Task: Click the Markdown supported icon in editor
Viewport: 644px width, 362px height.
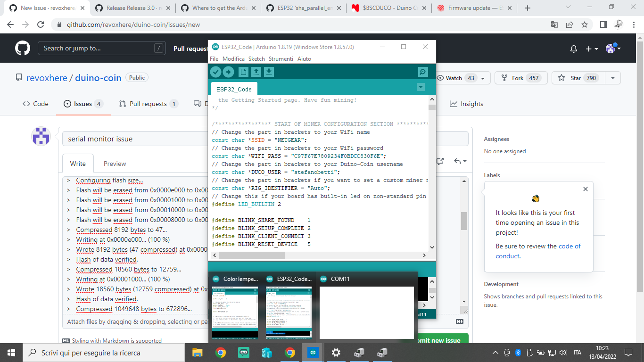Action: pos(460,321)
